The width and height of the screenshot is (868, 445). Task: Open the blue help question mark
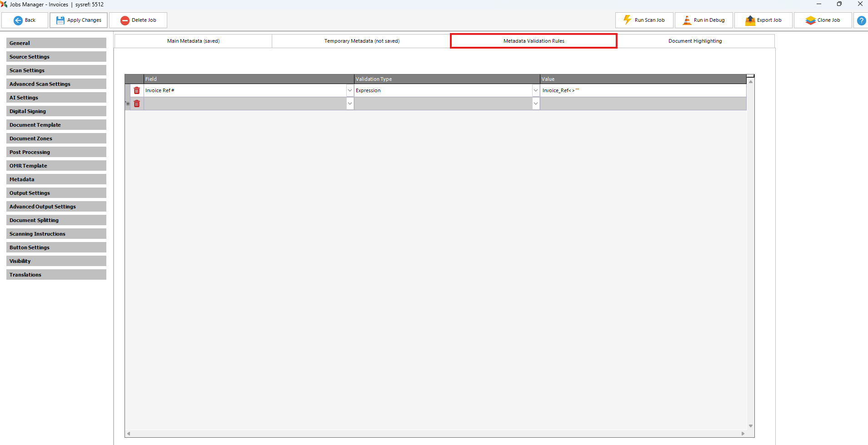(861, 20)
